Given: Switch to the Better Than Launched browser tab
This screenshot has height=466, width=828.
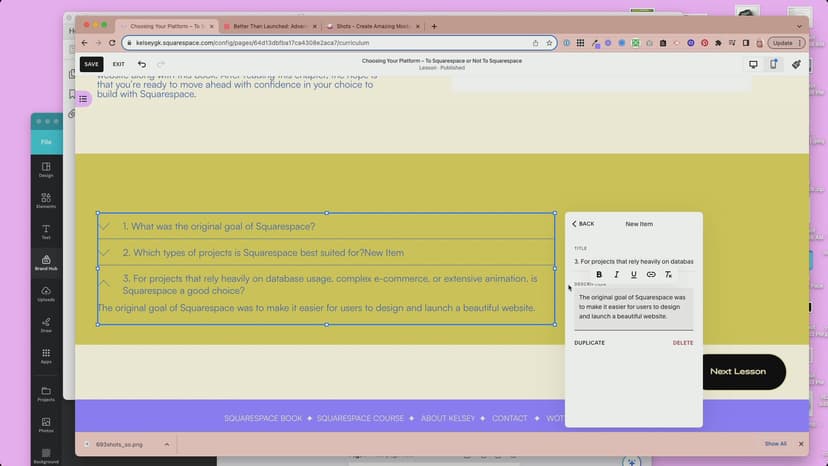Looking at the screenshot, I should coord(268,26).
